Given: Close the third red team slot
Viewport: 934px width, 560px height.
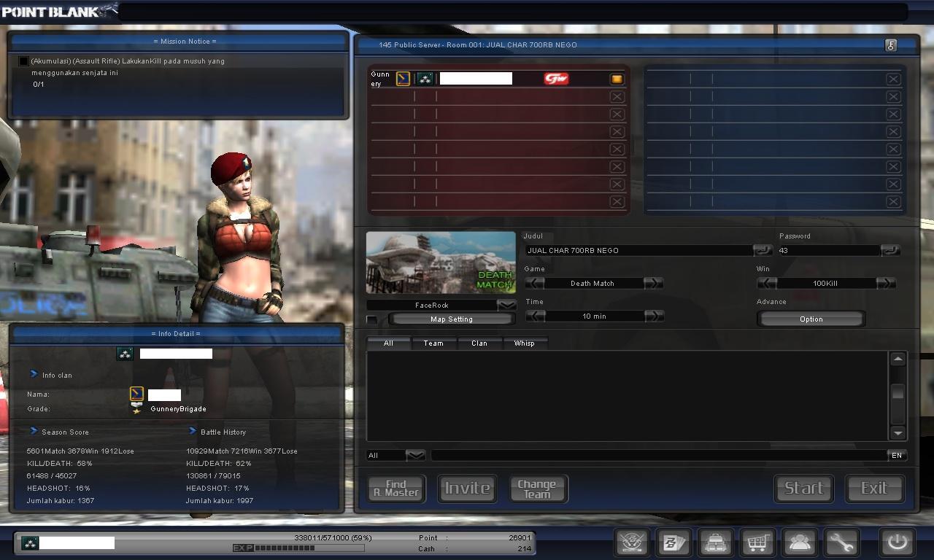Looking at the screenshot, I should tap(617, 114).
